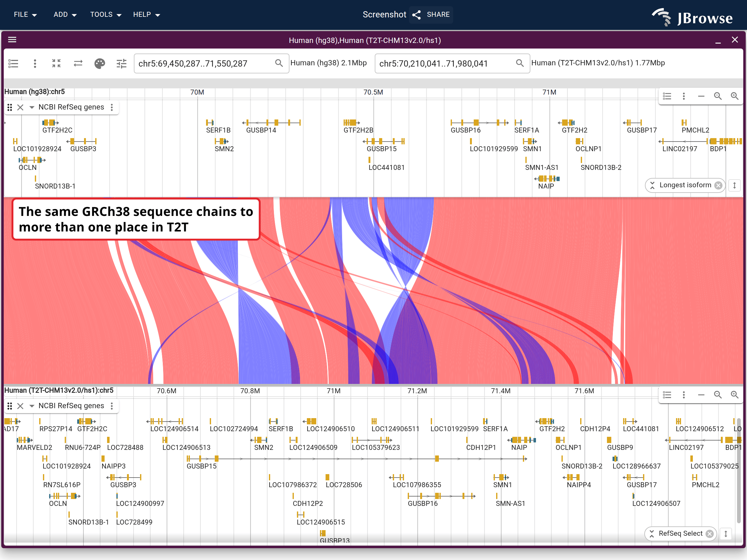Click the T2T track vertical resize arrow button
The height and width of the screenshot is (560, 747).
(x=726, y=534)
